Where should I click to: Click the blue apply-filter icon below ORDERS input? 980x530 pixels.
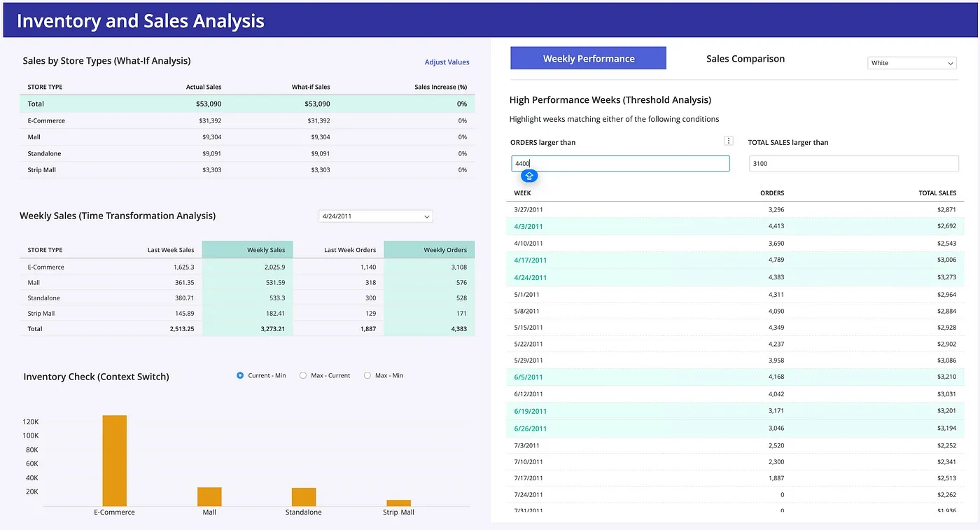point(529,176)
